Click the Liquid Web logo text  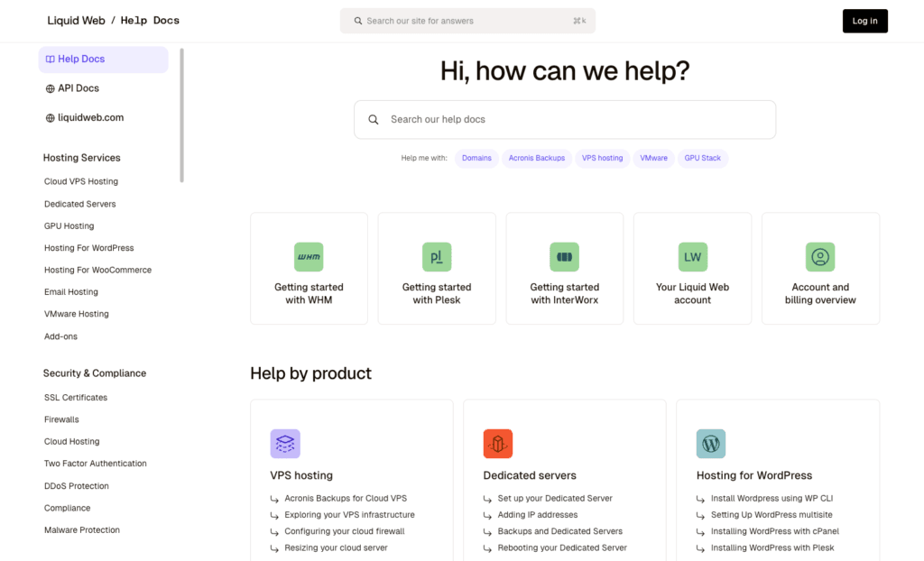pos(76,21)
